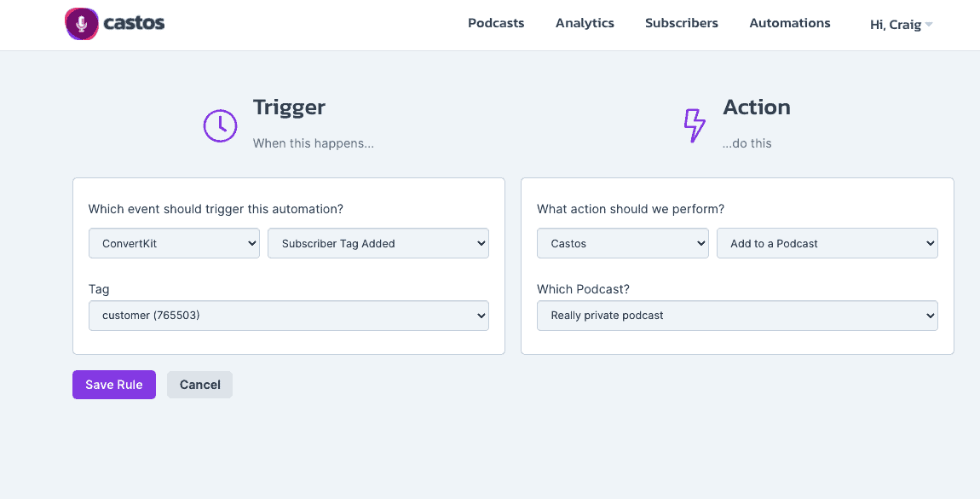
Task: Open the Subscriber Tag Added event dropdown
Action: pyautogui.click(x=378, y=243)
